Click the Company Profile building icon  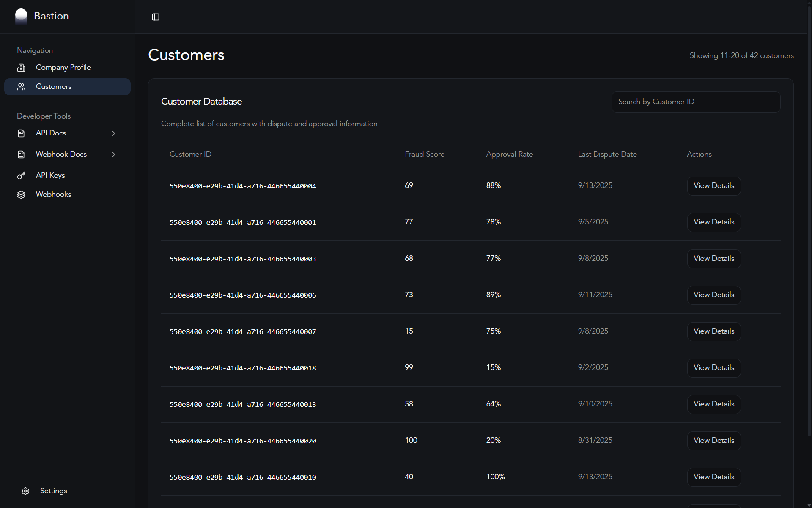click(x=21, y=68)
